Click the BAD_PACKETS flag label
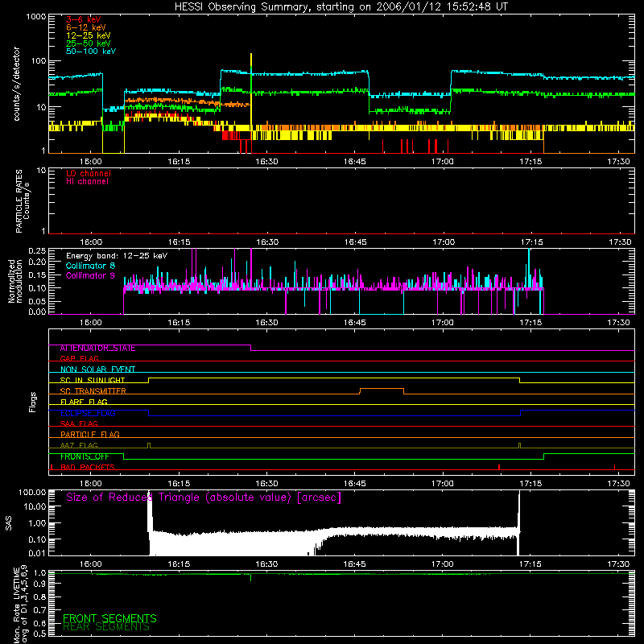 coord(88,467)
